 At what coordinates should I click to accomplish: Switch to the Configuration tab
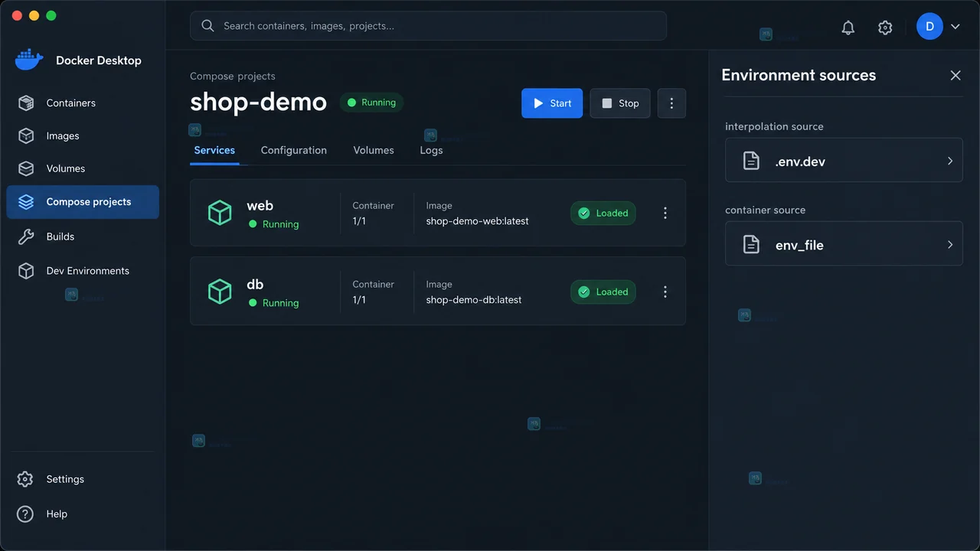pos(294,150)
